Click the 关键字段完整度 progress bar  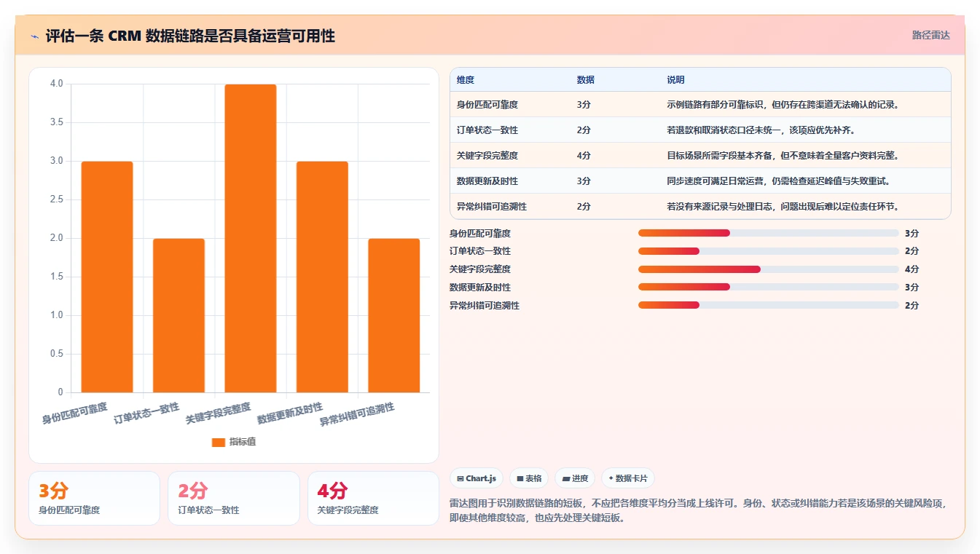click(x=768, y=269)
